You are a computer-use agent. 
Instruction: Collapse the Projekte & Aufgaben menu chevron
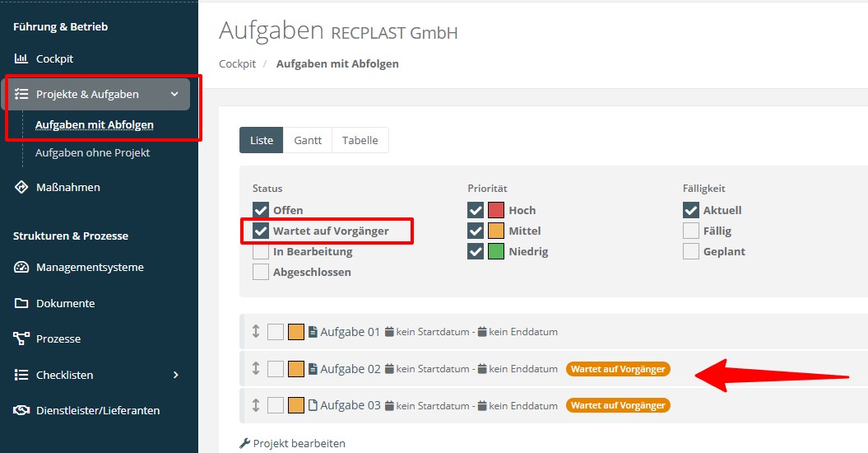click(x=174, y=94)
